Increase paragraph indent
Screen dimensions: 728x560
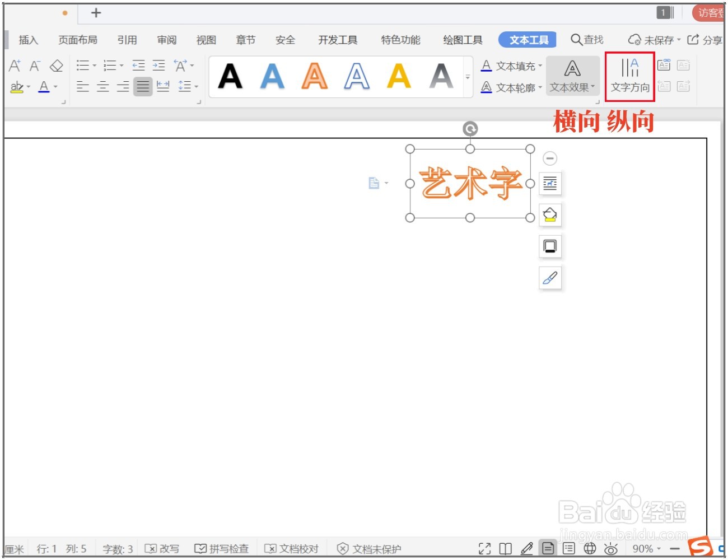pos(159,66)
